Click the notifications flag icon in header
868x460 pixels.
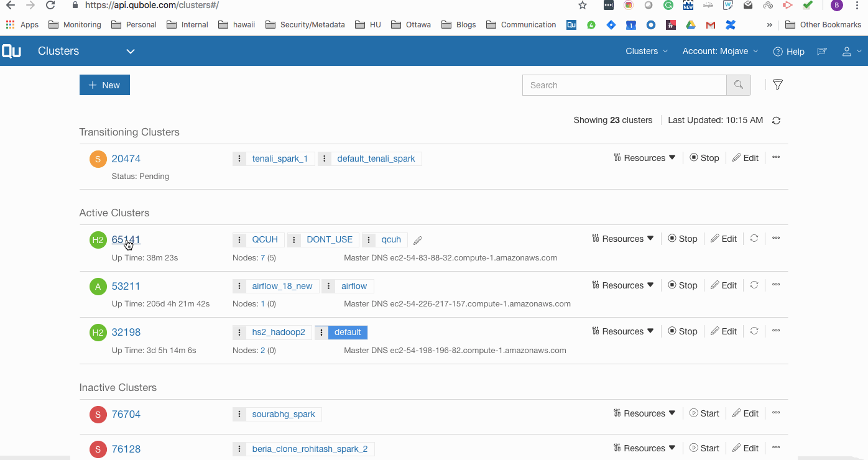coord(822,52)
